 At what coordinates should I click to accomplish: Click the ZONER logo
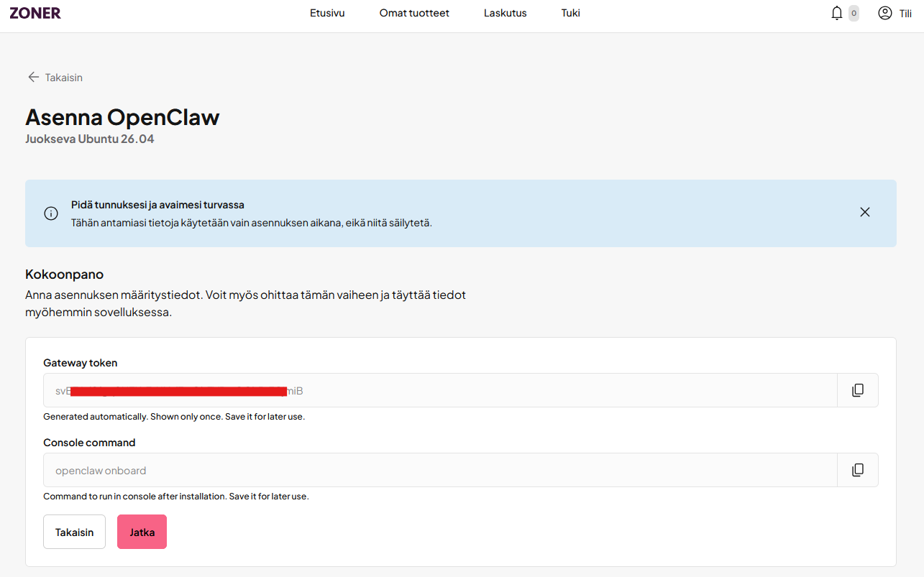35,13
